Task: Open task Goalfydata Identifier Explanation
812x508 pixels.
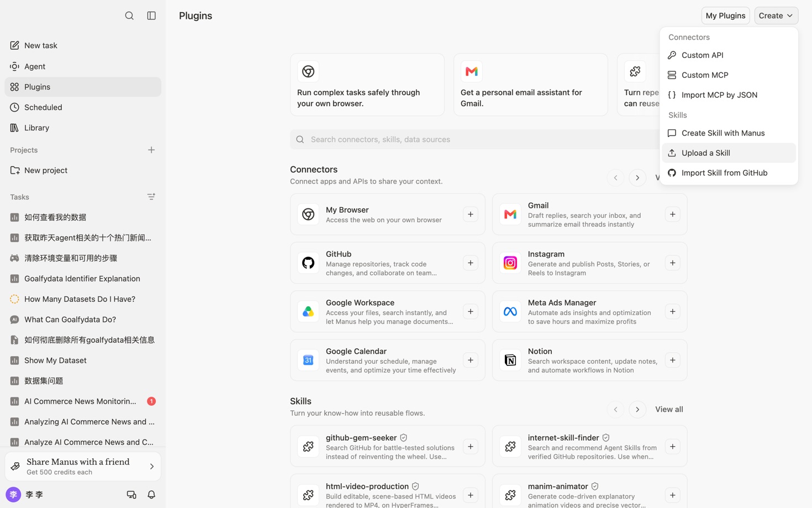Action: tap(83, 279)
